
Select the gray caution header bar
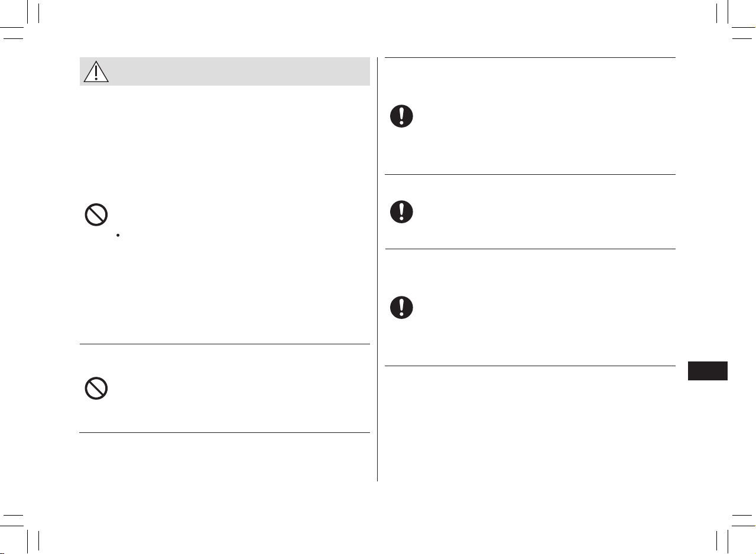pyautogui.click(x=225, y=71)
